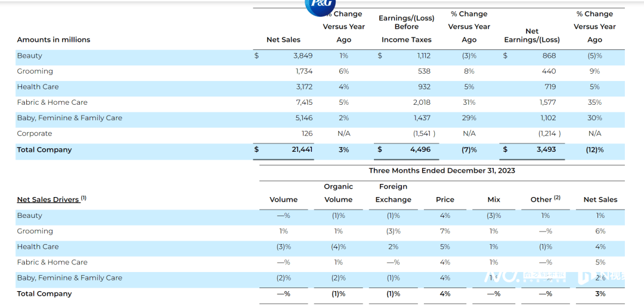
Task: Click 'Health Care' label in drivers table
Action: coord(38,247)
